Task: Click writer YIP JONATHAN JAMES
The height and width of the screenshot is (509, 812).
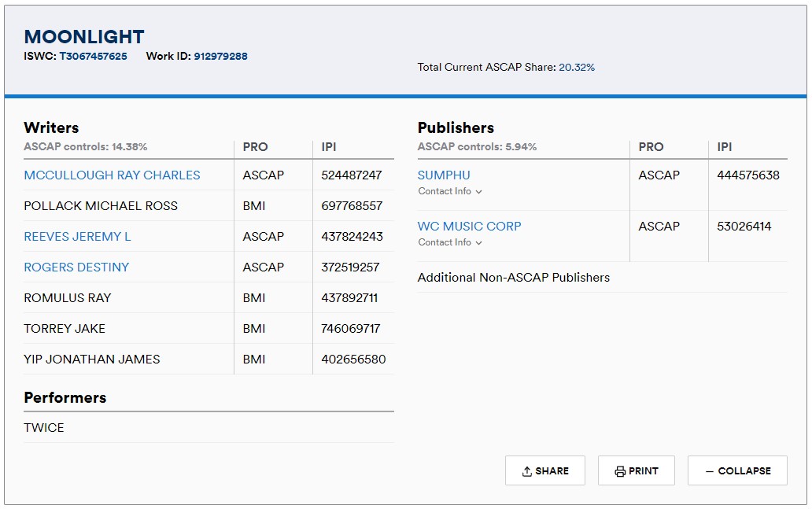Action: click(91, 360)
